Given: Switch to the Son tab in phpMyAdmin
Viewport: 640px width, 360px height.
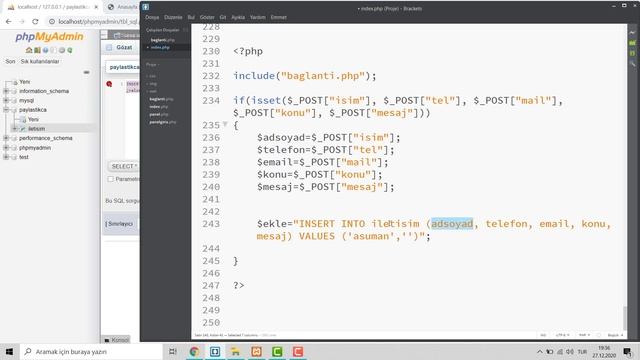Looking at the screenshot, I should [x=10, y=61].
